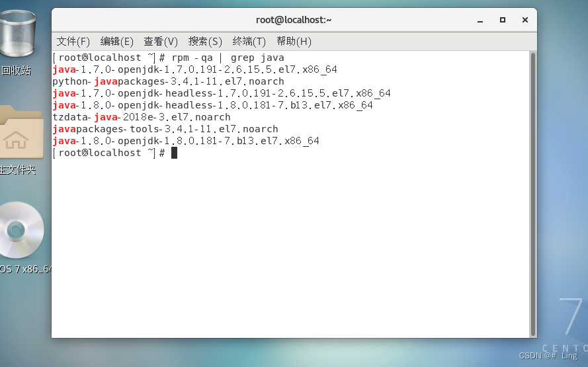
Task: Click tzdata-java-2018e-3.el7.noarch line
Action: (x=142, y=117)
